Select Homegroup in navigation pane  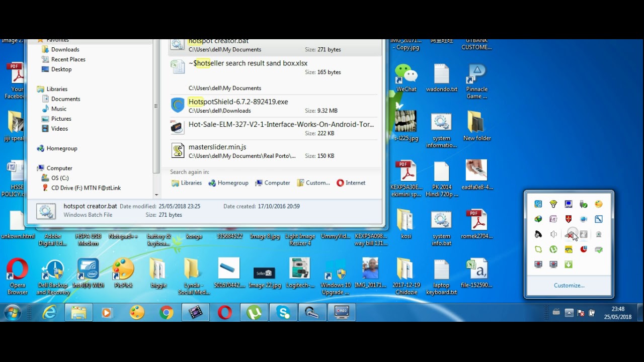pyautogui.click(x=61, y=148)
